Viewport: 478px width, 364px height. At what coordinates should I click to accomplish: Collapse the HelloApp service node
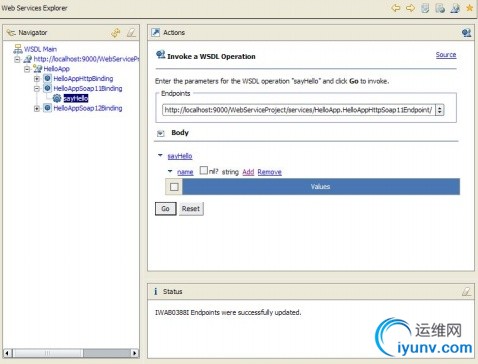pyautogui.click(x=27, y=69)
